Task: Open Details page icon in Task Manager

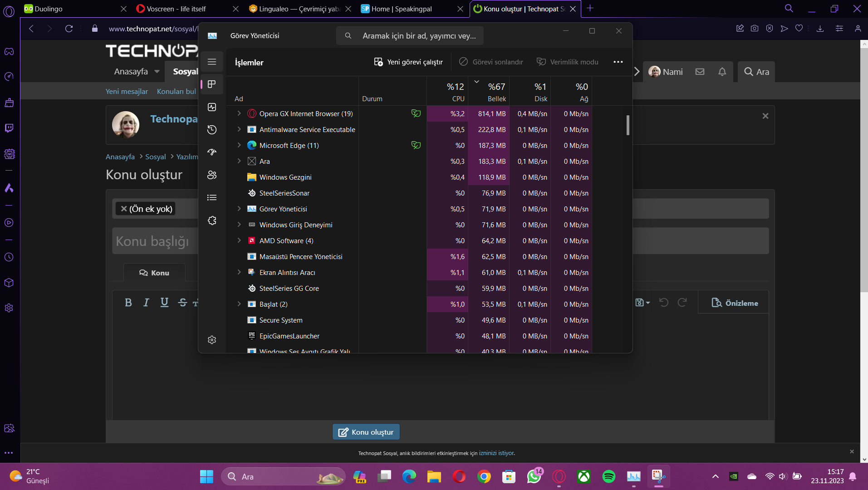Action: (x=212, y=198)
